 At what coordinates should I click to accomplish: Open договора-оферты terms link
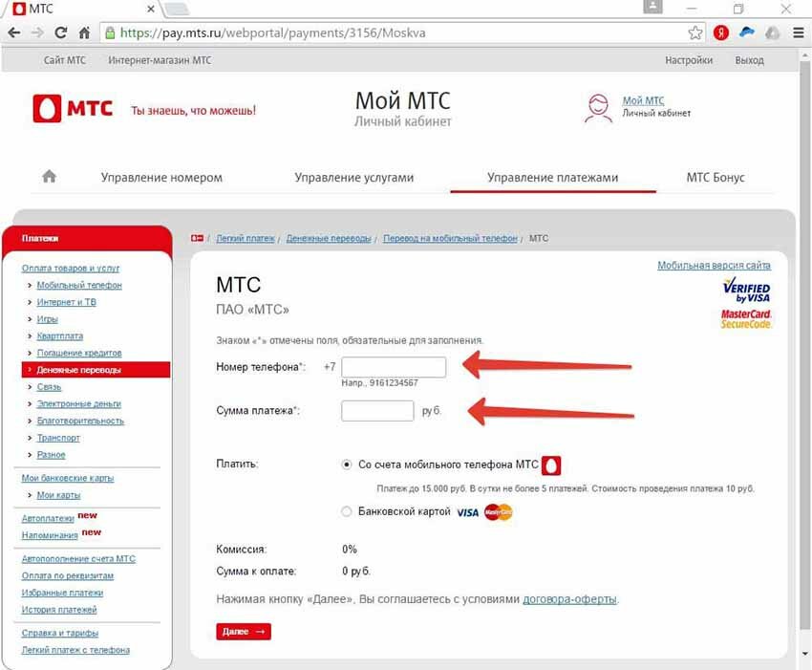click(x=569, y=599)
